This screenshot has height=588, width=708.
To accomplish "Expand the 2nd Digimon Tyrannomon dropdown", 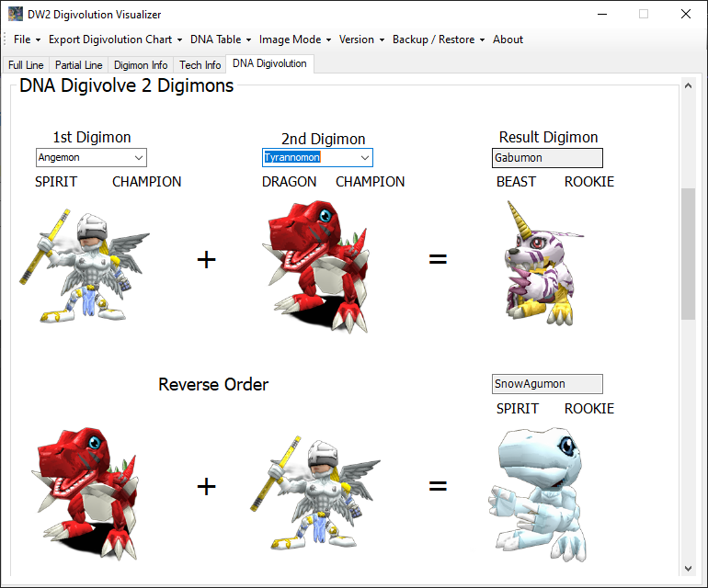I will (x=364, y=158).
